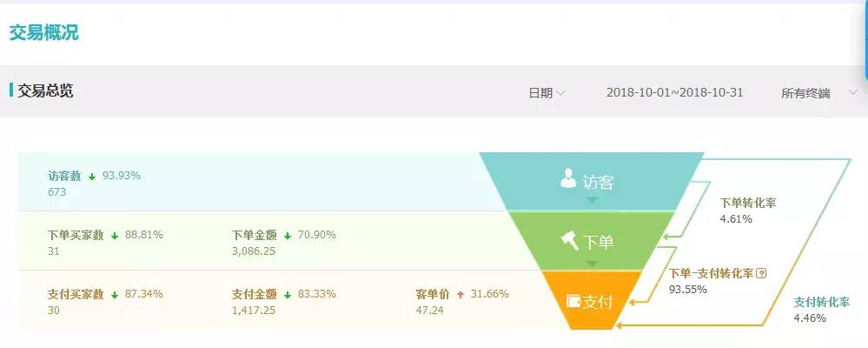Click the green 下单 funnel segment
868x348 pixels.
pyautogui.click(x=591, y=241)
